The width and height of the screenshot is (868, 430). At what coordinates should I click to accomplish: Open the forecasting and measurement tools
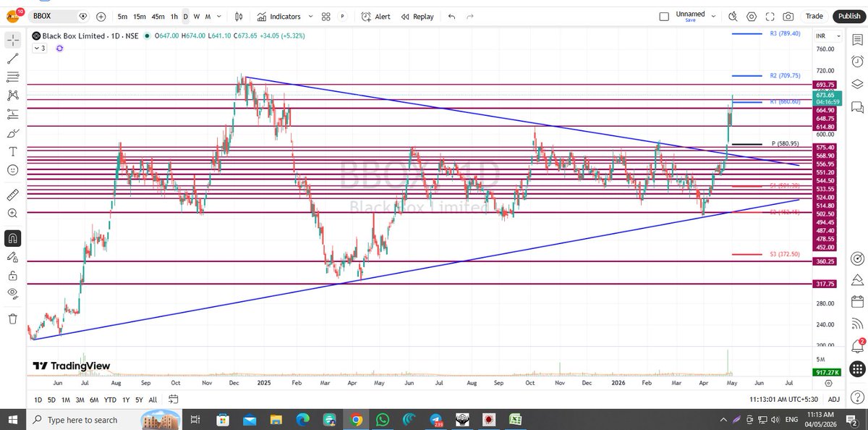[x=13, y=114]
